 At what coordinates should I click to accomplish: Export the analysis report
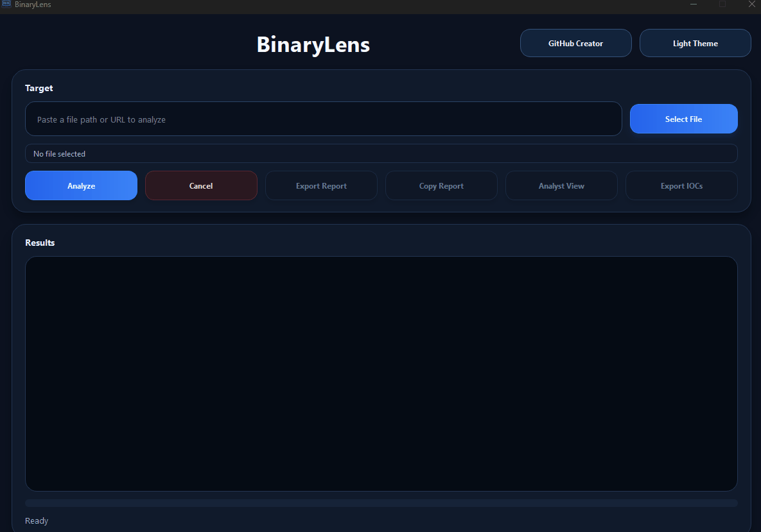[321, 185]
